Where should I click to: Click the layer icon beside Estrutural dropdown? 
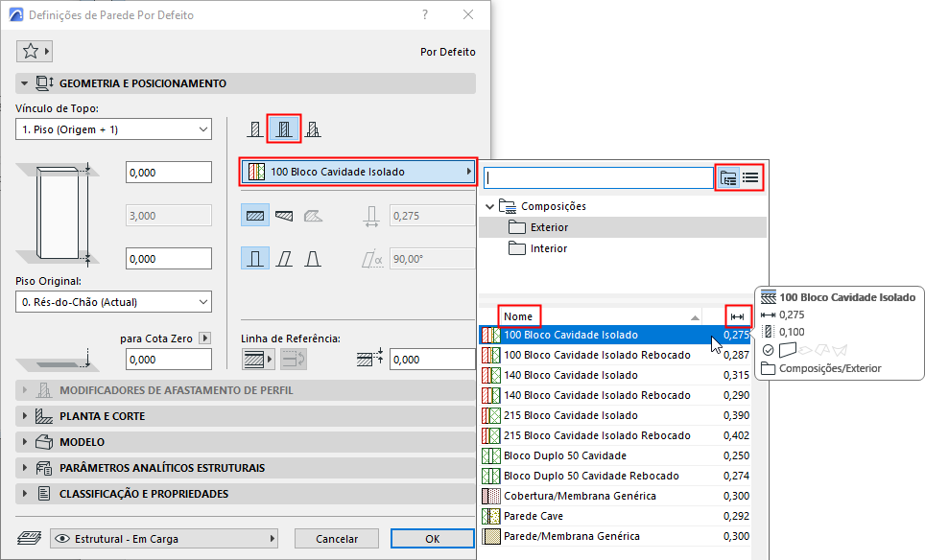pos(30,538)
